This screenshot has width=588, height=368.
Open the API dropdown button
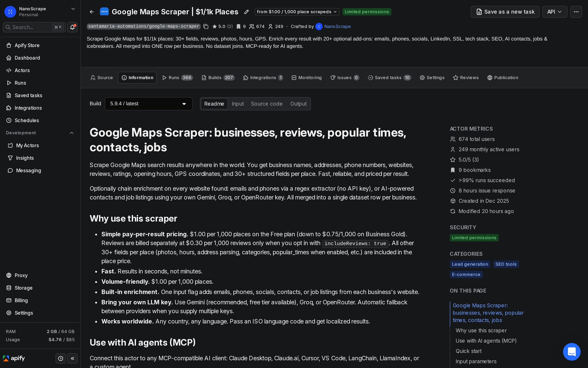point(555,12)
